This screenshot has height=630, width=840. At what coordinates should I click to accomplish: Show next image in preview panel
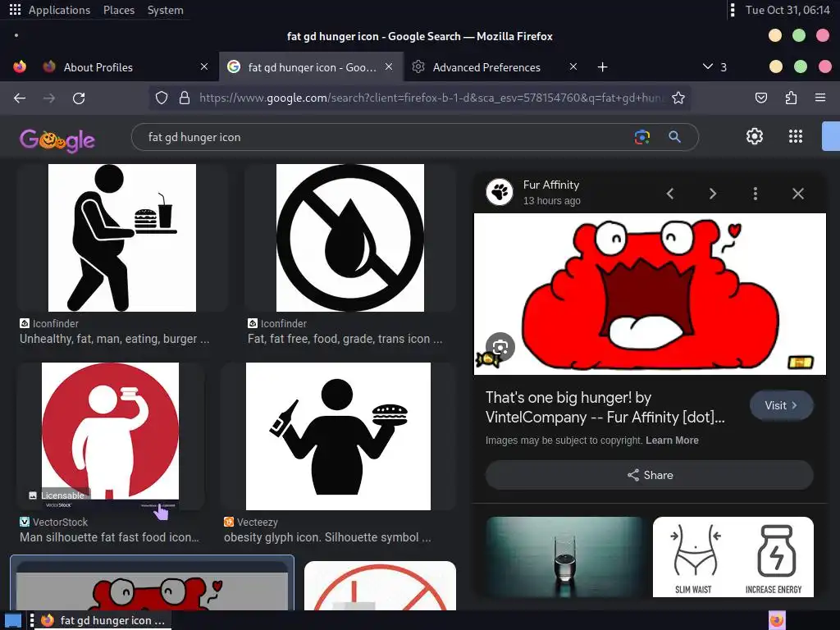[x=713, y=194]
